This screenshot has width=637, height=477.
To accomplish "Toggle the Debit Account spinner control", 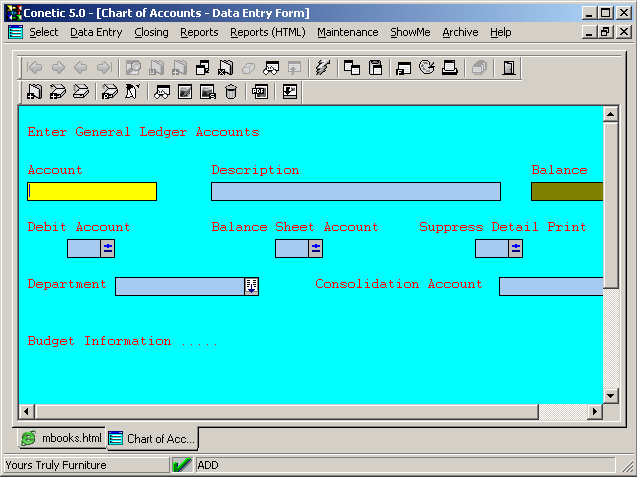I will [108, 248].
